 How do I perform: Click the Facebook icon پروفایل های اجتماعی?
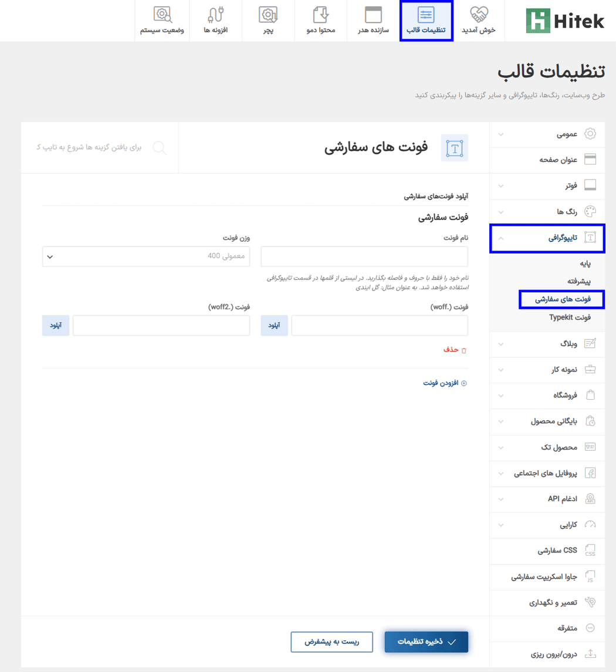coord(590,473)
